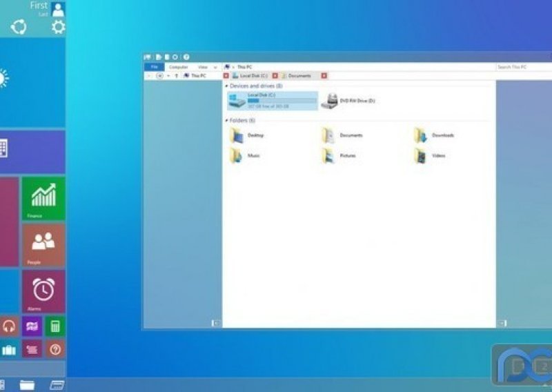Screen dimensions: 552x392
Task: Close the Local Disk (C:) tab
Action: tap(275, 76)
